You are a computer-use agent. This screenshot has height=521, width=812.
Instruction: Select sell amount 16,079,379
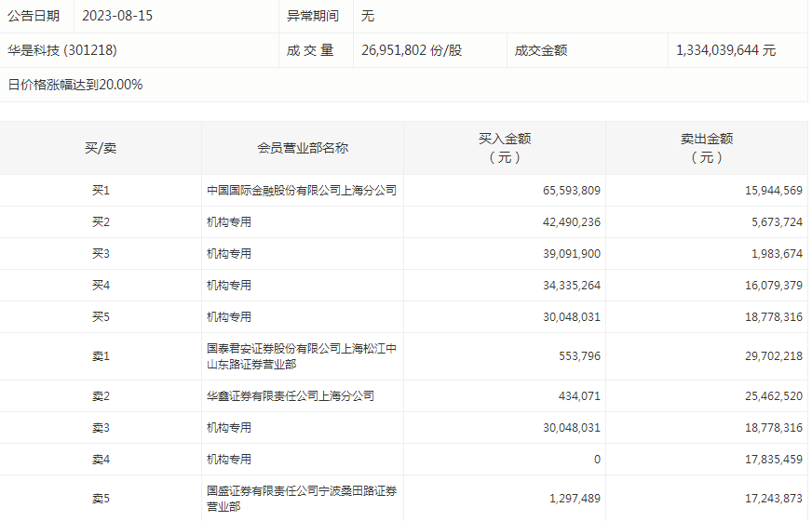(774, 285)
